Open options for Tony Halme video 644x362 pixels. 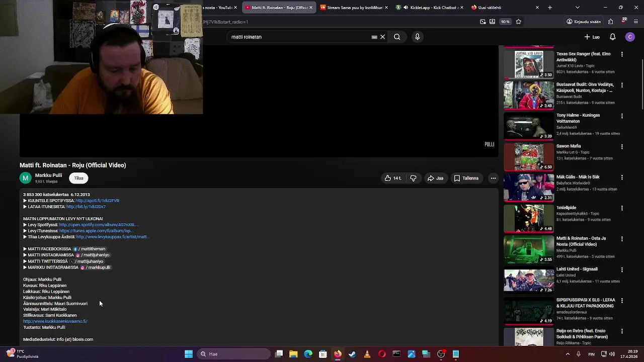click(622, 116)
